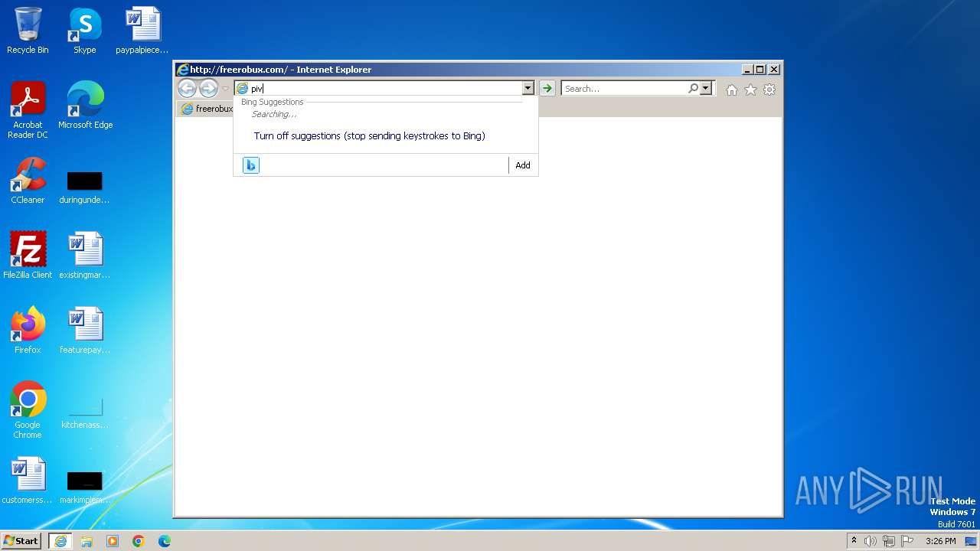Screen dimensions: 980x551
Task: Click the Back navigation arrow in Internet Explorer
Action: click(187, 89)
